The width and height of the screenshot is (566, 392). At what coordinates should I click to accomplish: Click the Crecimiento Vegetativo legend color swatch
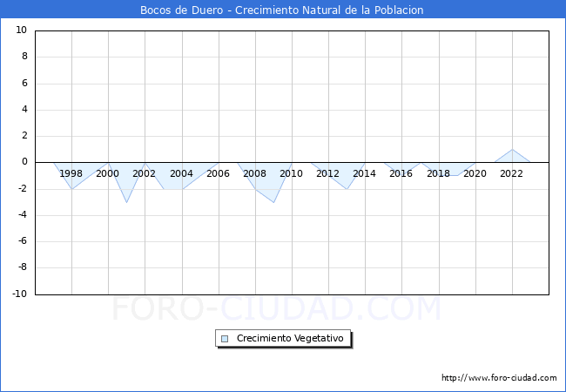(x=225, y=339)
